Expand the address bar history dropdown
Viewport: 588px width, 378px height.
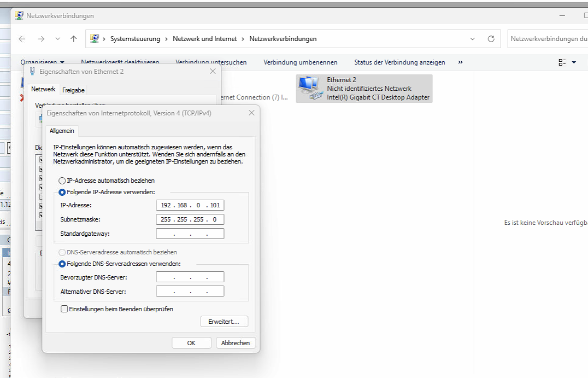pyautogui.click(x=473, y=39)
